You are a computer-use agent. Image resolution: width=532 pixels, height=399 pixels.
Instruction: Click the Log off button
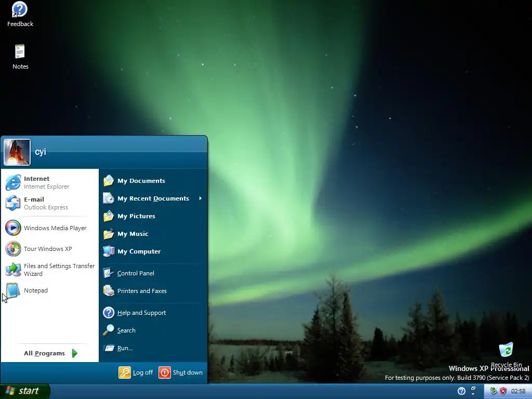pyautogui.click(x=136, y=373)
